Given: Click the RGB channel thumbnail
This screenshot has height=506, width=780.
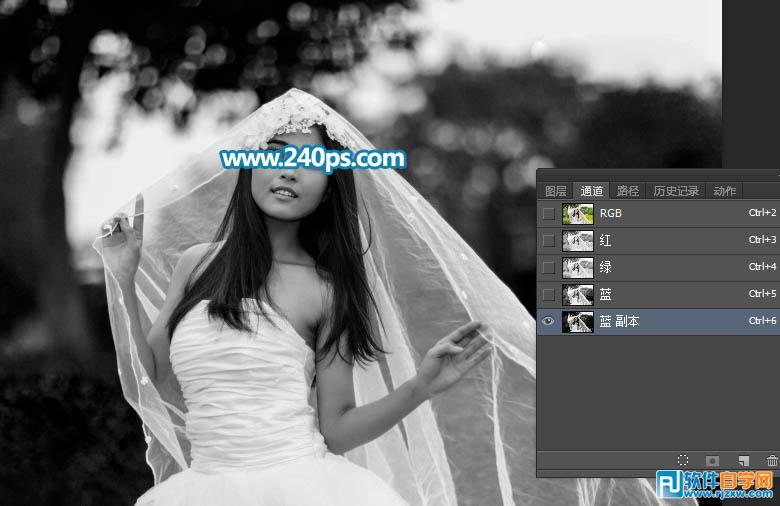Looking at the screenshot, I should (577, 213).
